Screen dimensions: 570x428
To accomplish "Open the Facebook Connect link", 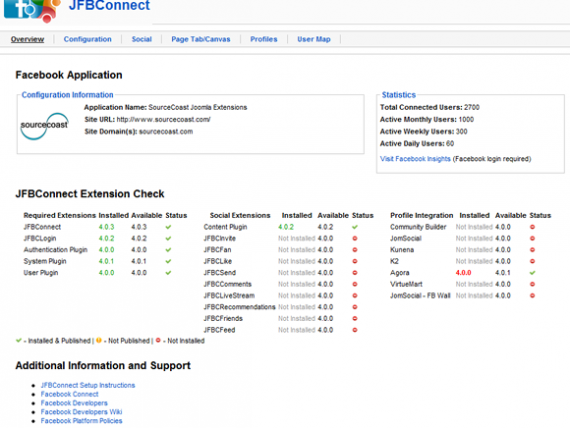I will tap(69, 394).
